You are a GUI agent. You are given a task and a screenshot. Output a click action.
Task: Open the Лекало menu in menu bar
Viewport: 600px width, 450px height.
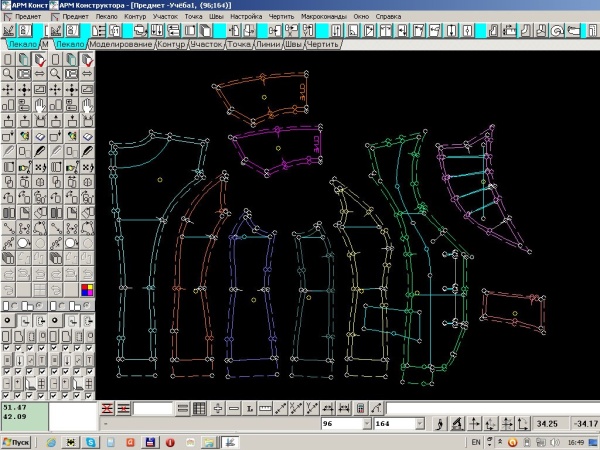[x=106, y=16]
